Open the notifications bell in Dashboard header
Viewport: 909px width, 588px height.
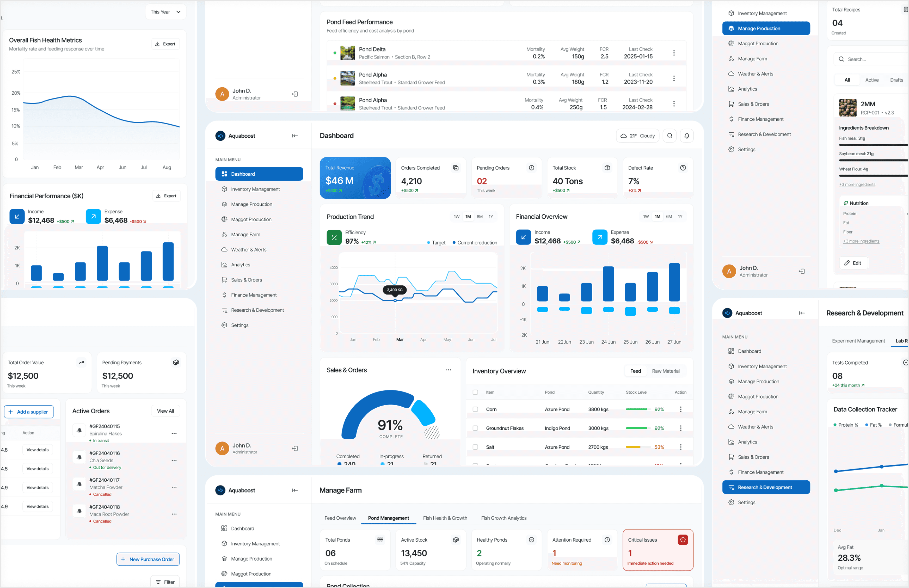pos(686,136)
